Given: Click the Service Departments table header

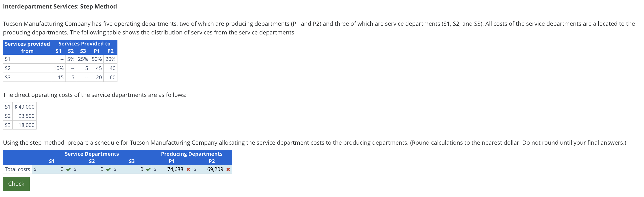Looking at the screenshot, I should (x=91, y=154).
